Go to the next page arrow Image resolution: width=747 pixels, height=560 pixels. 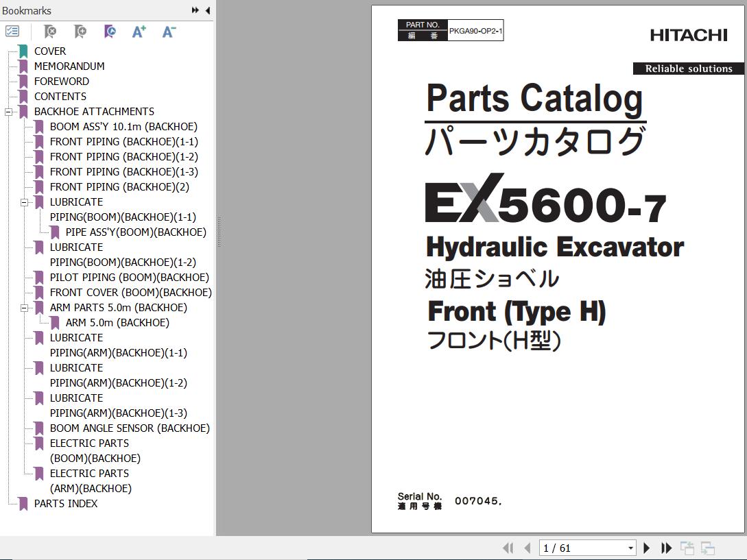point(646,548)
